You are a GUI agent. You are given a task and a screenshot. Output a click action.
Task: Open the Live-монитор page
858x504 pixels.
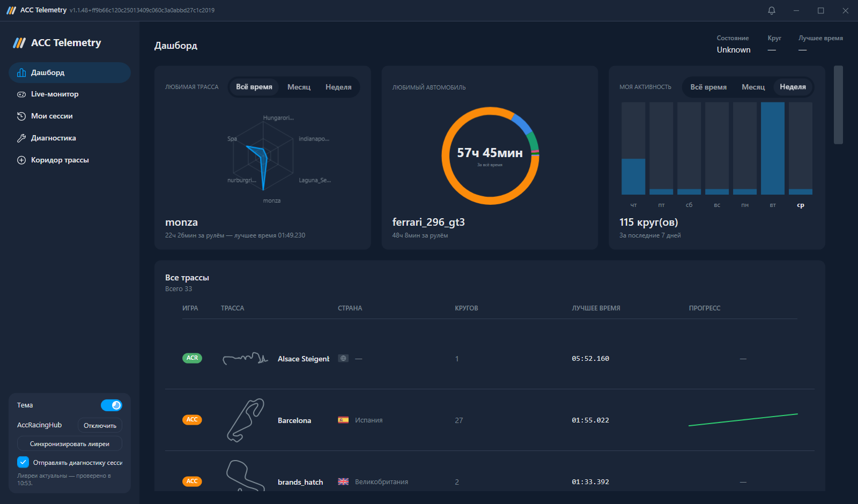[70, 94]
